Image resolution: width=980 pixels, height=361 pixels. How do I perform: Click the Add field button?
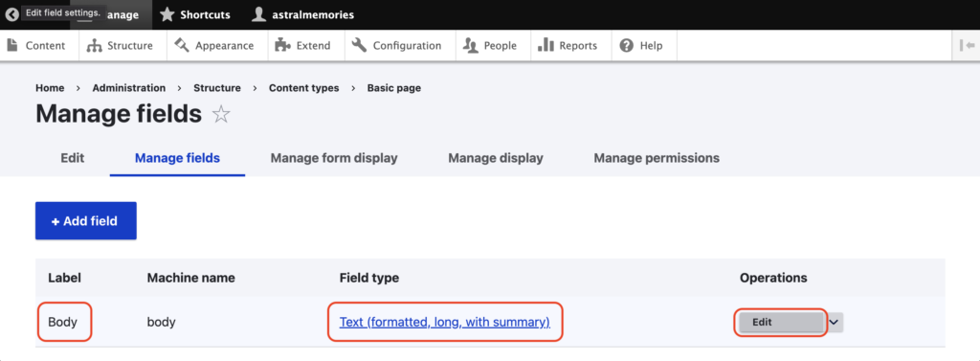(x=85, y=221)
